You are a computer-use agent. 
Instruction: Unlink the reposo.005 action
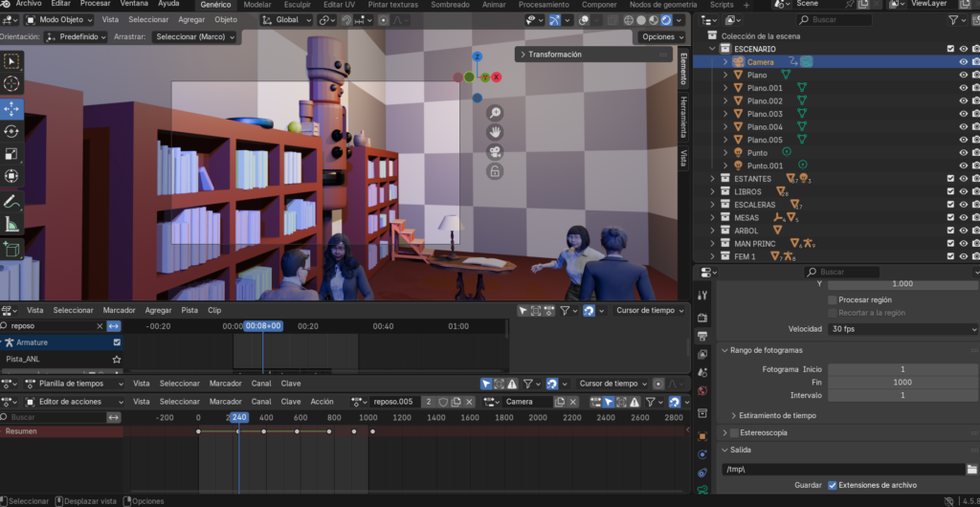coord(469,402)
